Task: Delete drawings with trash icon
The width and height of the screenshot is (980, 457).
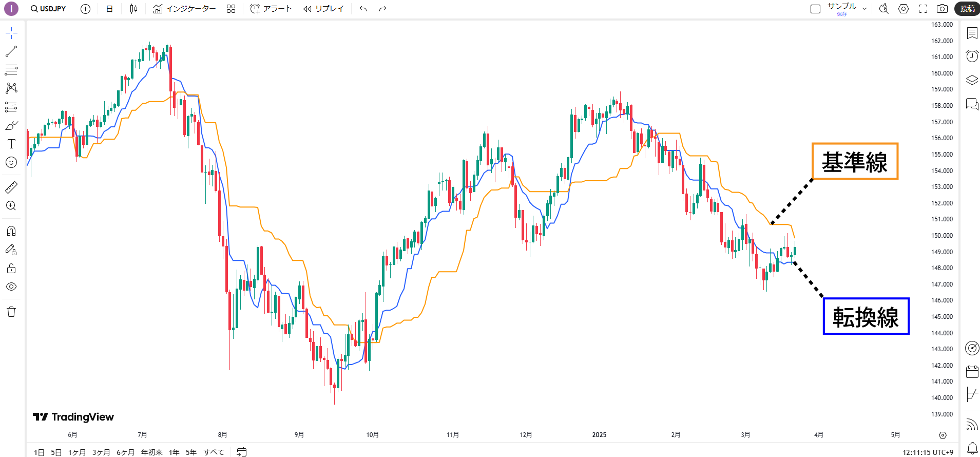Action: pyautogui.click(x=11, y=312)
